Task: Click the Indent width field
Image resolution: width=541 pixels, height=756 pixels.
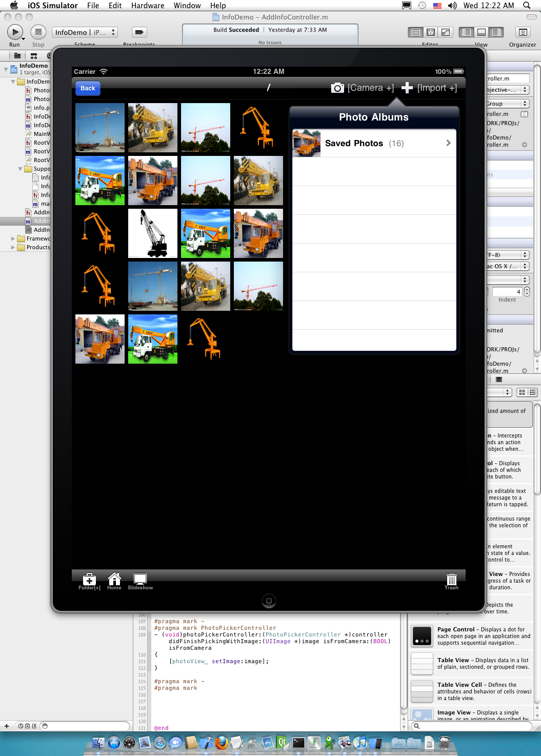Action: (x=507, y=292)
